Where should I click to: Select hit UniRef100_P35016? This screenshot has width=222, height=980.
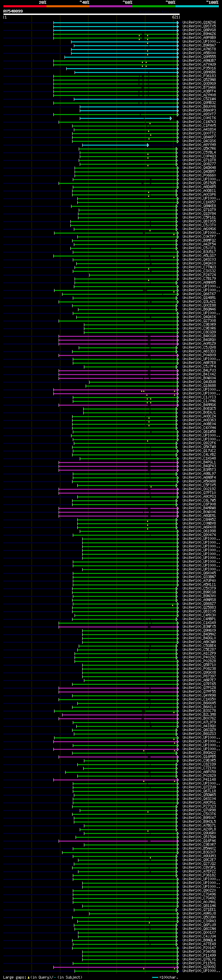click(x=199, y=68)
